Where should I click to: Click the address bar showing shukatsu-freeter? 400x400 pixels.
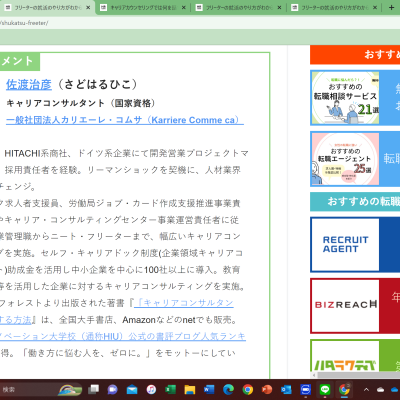[x=200, y=23]
